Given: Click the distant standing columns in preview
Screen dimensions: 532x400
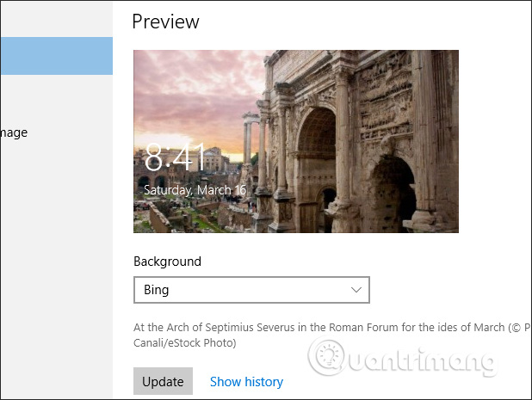Looking at the screenshot, I should coord(251,142).
